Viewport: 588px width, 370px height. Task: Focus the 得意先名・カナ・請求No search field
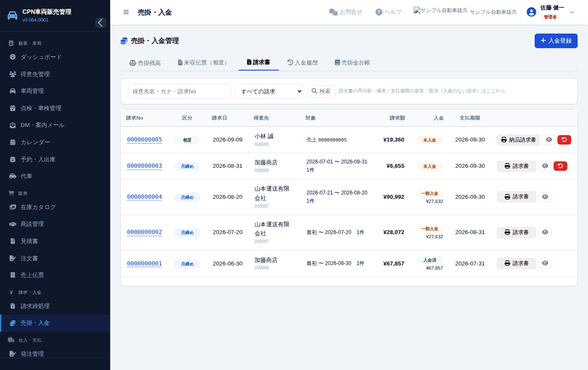coord(179,91)
